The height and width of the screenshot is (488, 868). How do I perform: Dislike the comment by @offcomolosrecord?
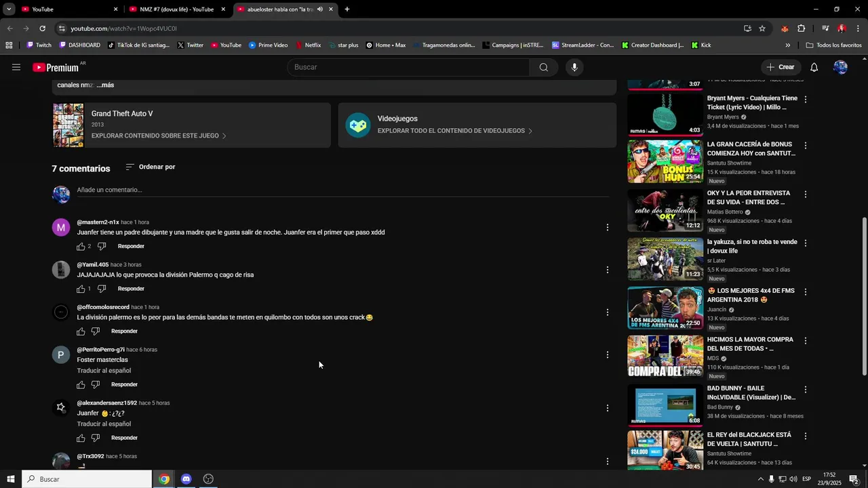coord(96,331)
